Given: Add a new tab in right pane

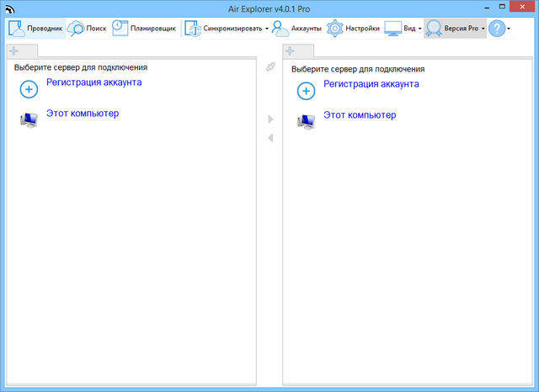Looking at the screenshot, I should click(x=290, y=51).
